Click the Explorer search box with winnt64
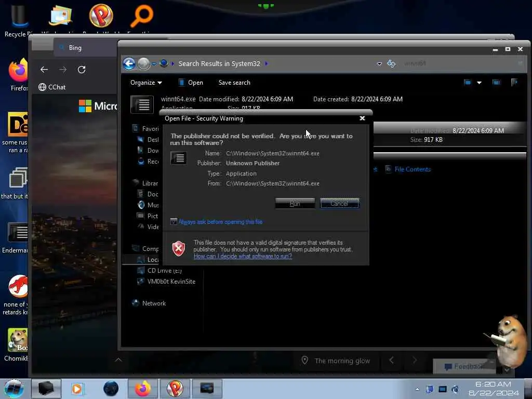 [461, 63]
